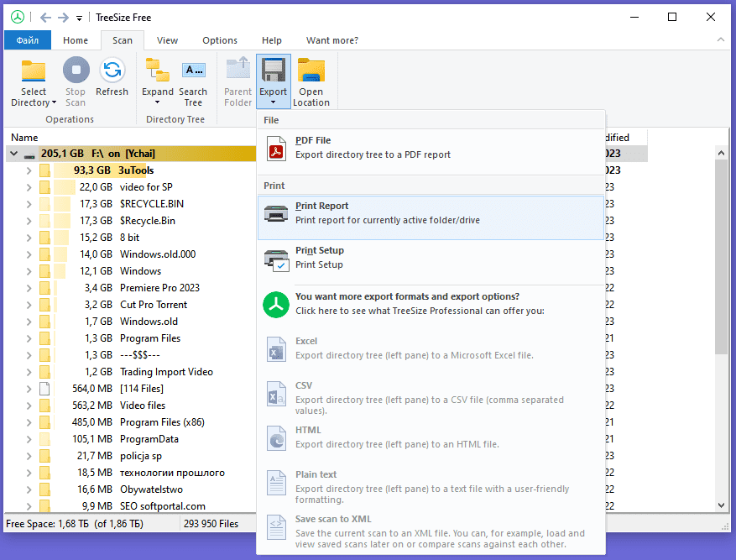Open the Select Directory dropdown arrow
This screenshot has width=736, height=560.
54,102
